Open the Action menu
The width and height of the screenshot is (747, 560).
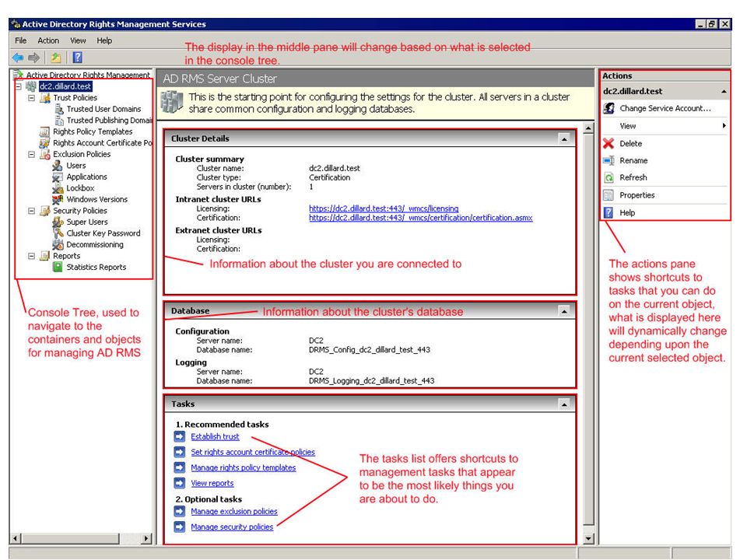click(48, 40)
